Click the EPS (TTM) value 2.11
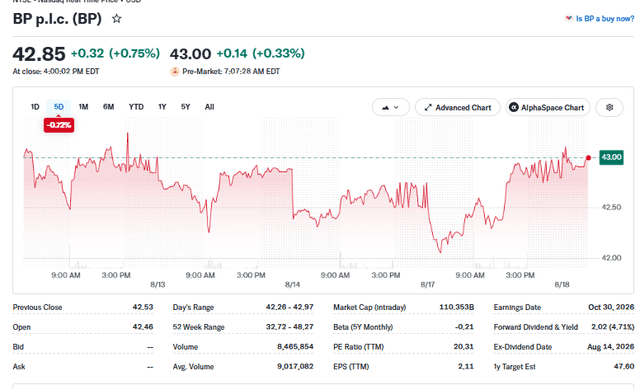 coord(466,367)
